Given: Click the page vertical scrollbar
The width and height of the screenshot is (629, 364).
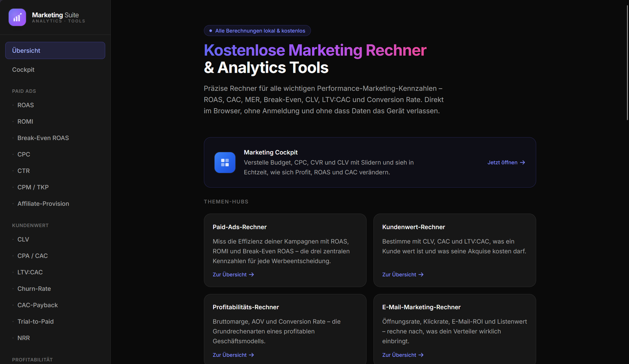Looking at the screenshot, I should pos(627,63).
